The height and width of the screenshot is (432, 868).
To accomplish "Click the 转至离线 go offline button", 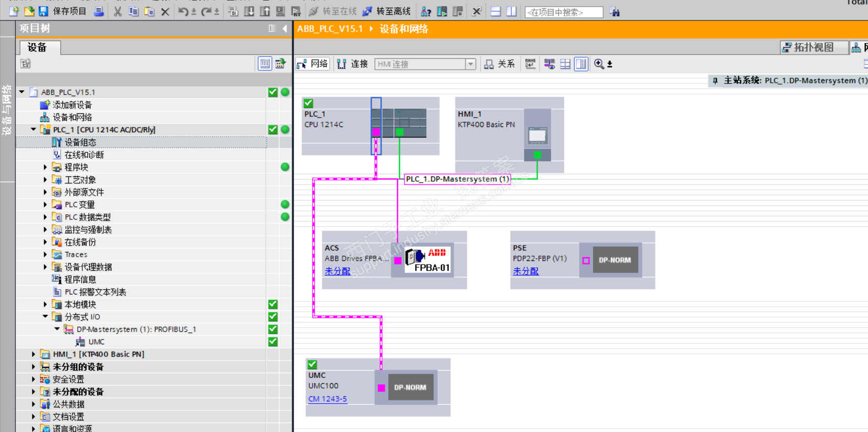I will coord(387,11).
